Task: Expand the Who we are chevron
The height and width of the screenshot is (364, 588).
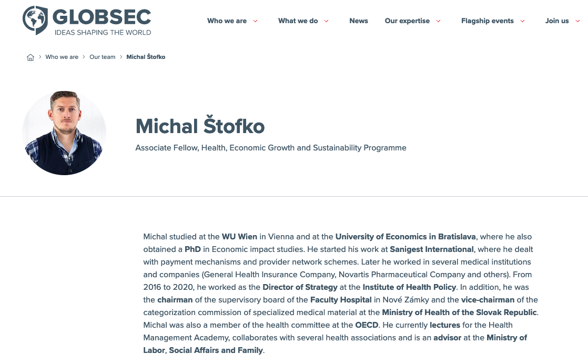Action: (256, 21)
